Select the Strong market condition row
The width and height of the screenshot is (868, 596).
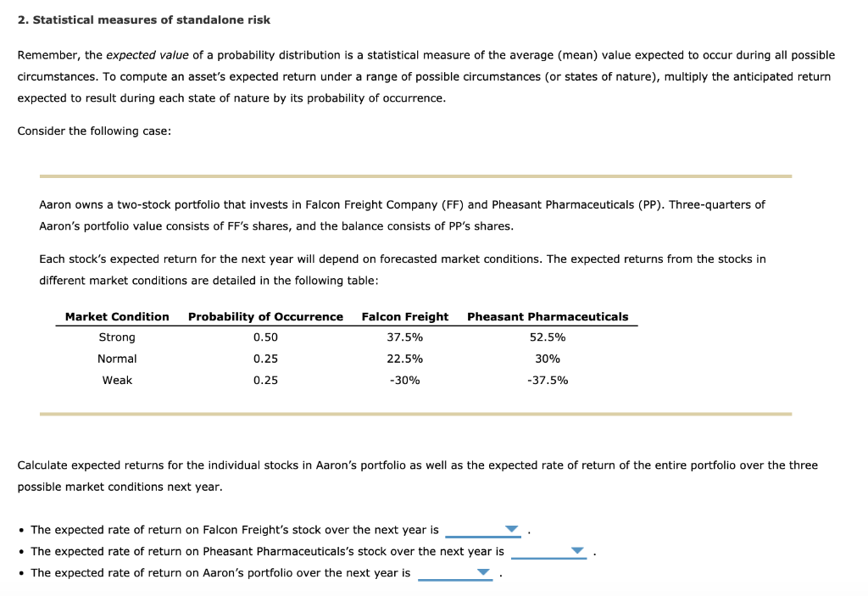117,337
